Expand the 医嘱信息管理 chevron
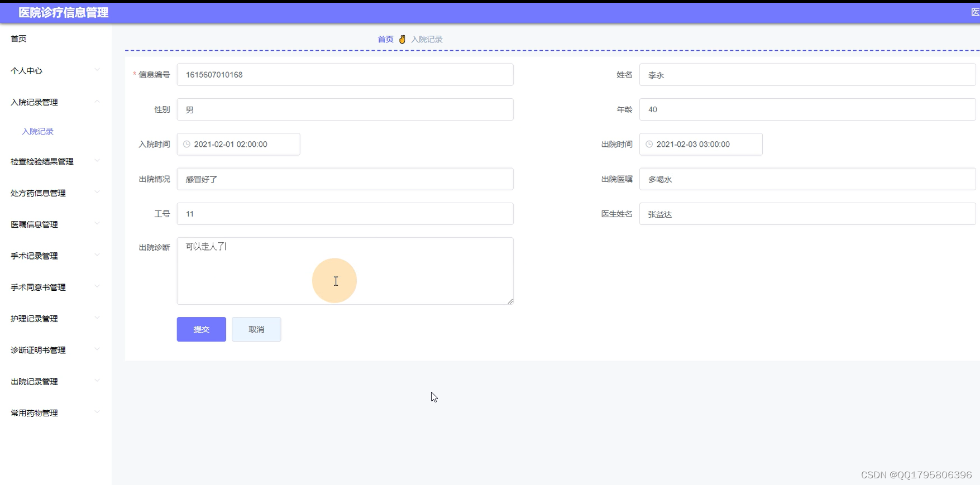This screenshot has height=485, width=980. (x=97, y=223)
